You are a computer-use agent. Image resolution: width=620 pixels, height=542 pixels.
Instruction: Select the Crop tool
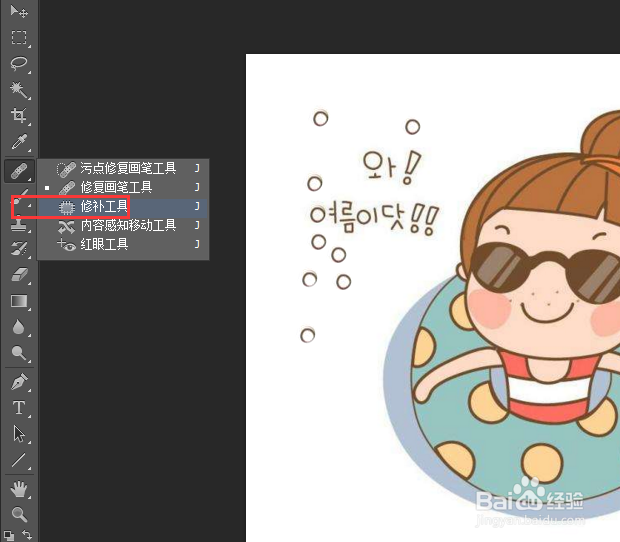(19, 116)
